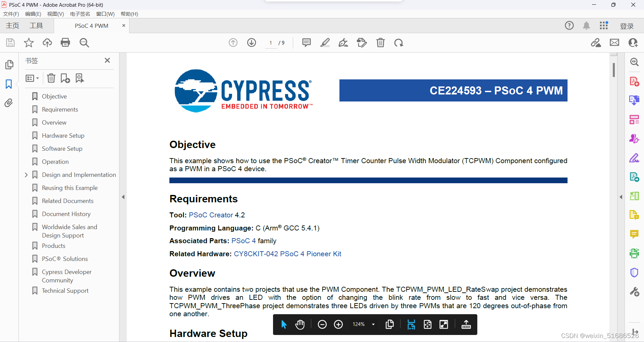
Task: Add a new bookmark
Action: coord(65,78)
